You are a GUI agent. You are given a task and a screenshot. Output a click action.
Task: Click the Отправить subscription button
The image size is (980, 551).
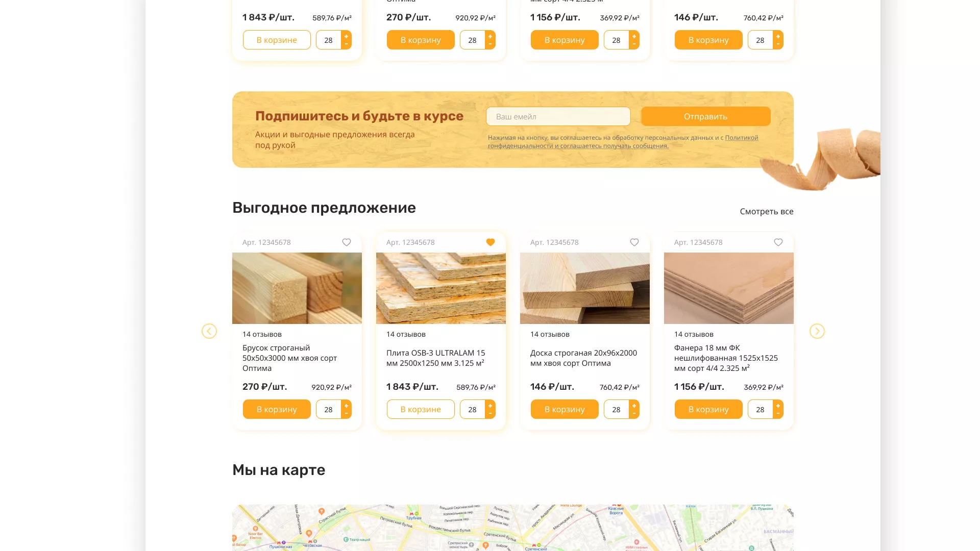click(x=706, y=116)
